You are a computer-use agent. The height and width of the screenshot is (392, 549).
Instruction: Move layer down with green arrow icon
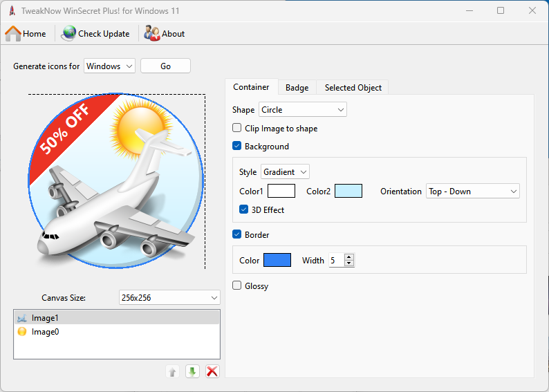192,371
